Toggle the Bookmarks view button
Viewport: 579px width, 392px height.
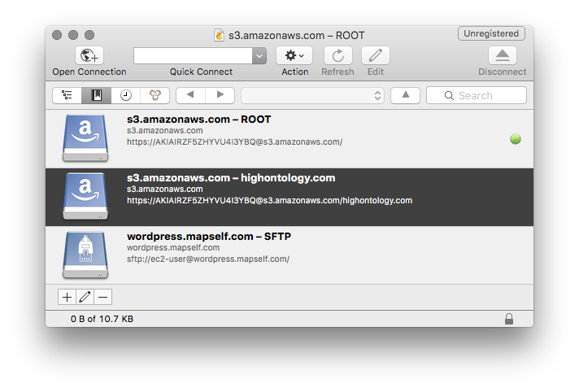[x=96, y=95]
